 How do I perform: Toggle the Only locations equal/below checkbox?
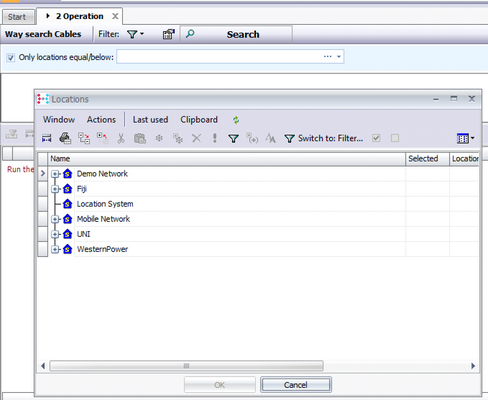pyautogui.click(x=11, y=58)
